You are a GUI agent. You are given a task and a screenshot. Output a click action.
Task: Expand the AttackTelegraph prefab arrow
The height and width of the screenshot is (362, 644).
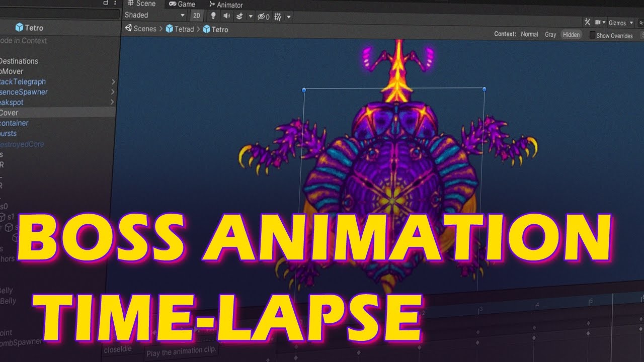pos(113,81)
